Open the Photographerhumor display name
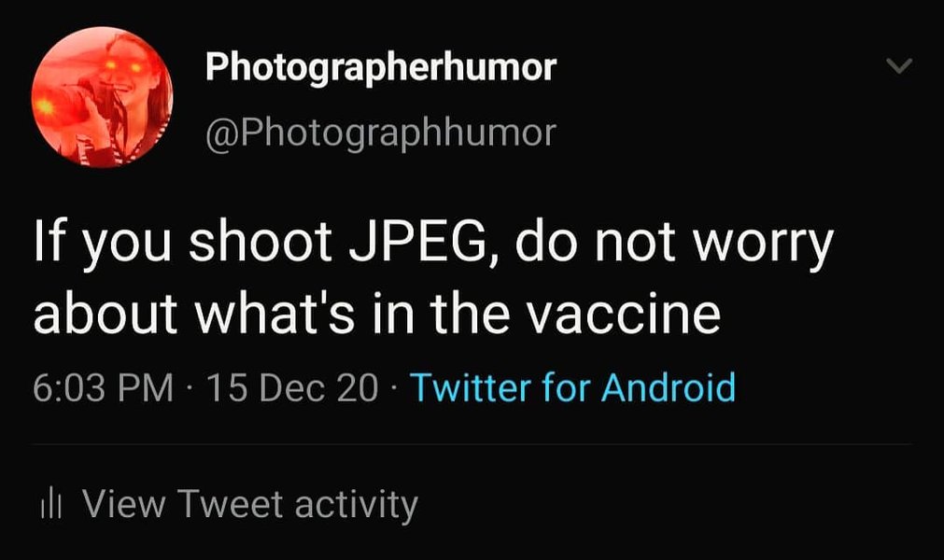The width and height of the screenshot is (944, 560). pos(380,67)
